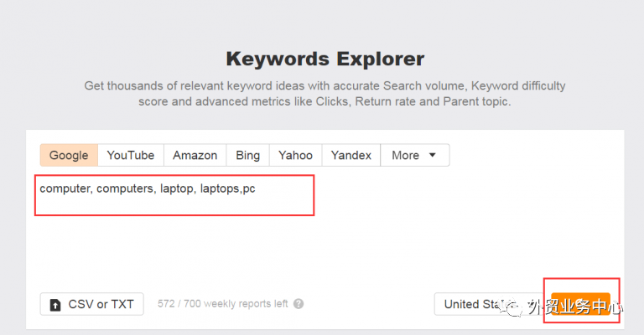Select the Google search engine tab
This screenshot has height=335, width=644.
click(x=69, y=155)
